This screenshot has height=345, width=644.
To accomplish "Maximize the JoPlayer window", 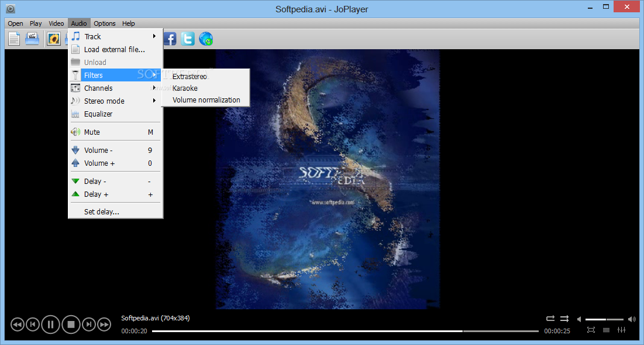I will pos(606,7).
